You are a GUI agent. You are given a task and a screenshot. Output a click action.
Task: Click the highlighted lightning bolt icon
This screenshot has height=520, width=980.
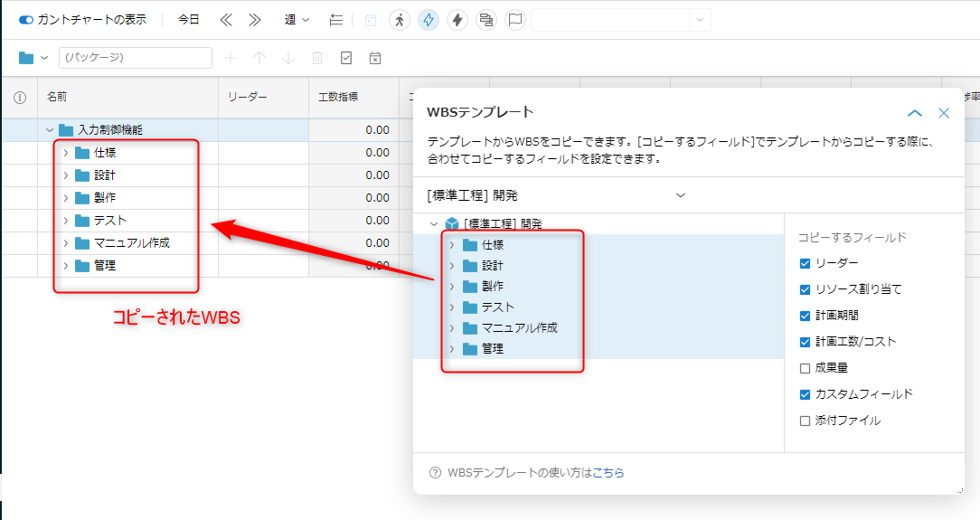point(429,20)
